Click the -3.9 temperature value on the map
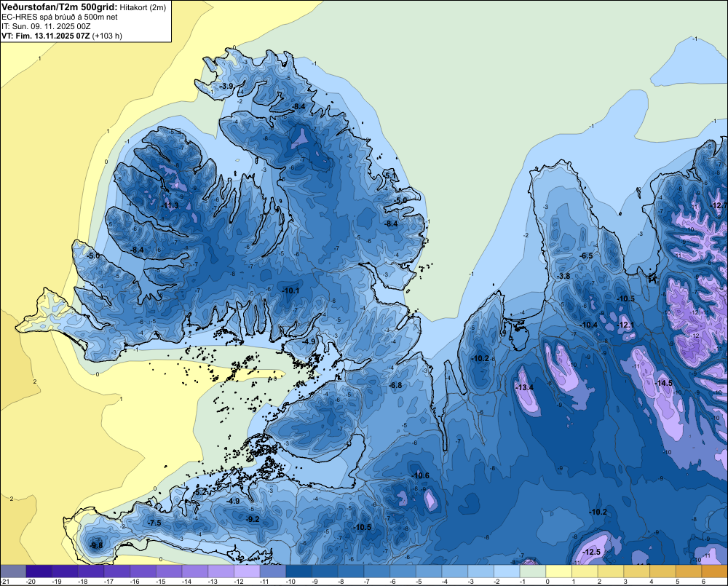This screenshot has width=728, height=586. [x=226, y=87]
